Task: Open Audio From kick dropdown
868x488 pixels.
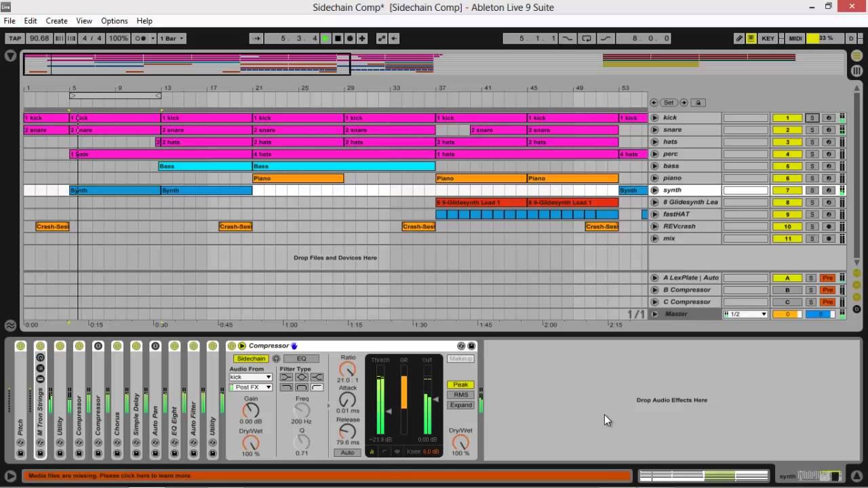Action: point(250,377)
